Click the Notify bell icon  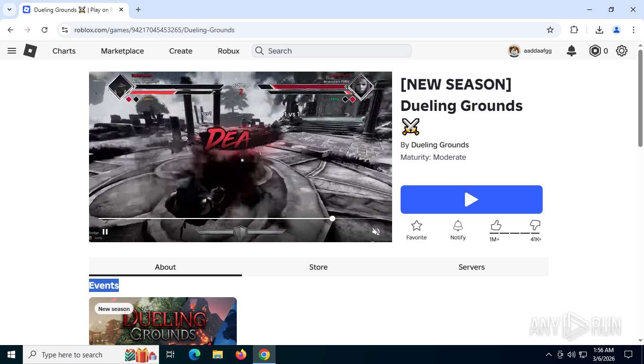click(x=458, y=226)
